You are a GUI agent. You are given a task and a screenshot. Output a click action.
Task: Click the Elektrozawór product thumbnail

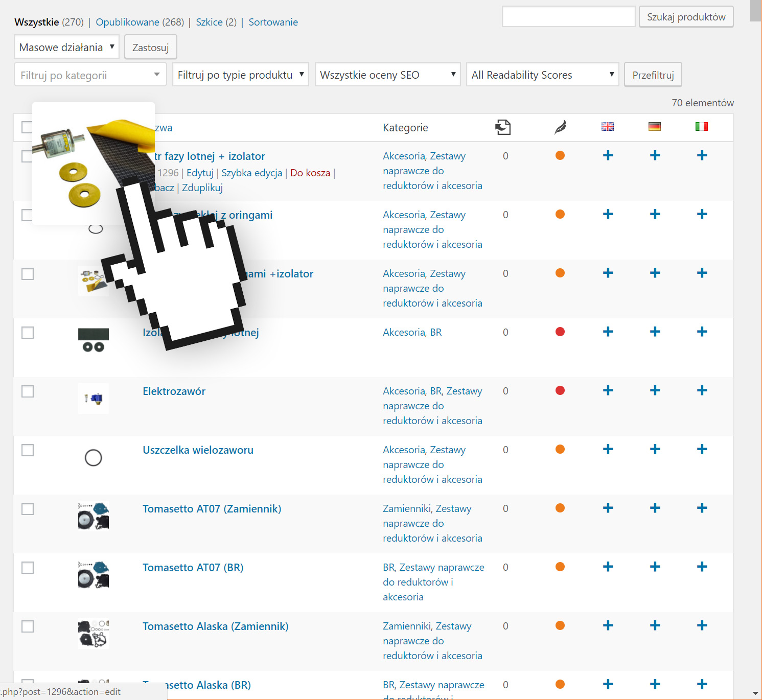coord(94,399)
